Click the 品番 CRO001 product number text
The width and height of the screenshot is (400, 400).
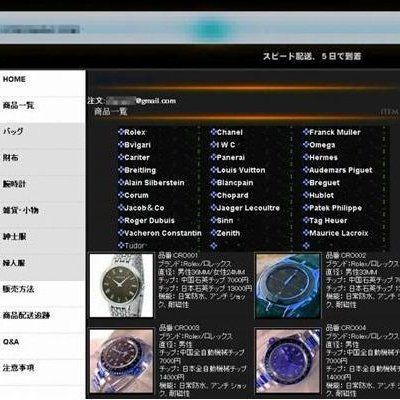click(178, 255)
